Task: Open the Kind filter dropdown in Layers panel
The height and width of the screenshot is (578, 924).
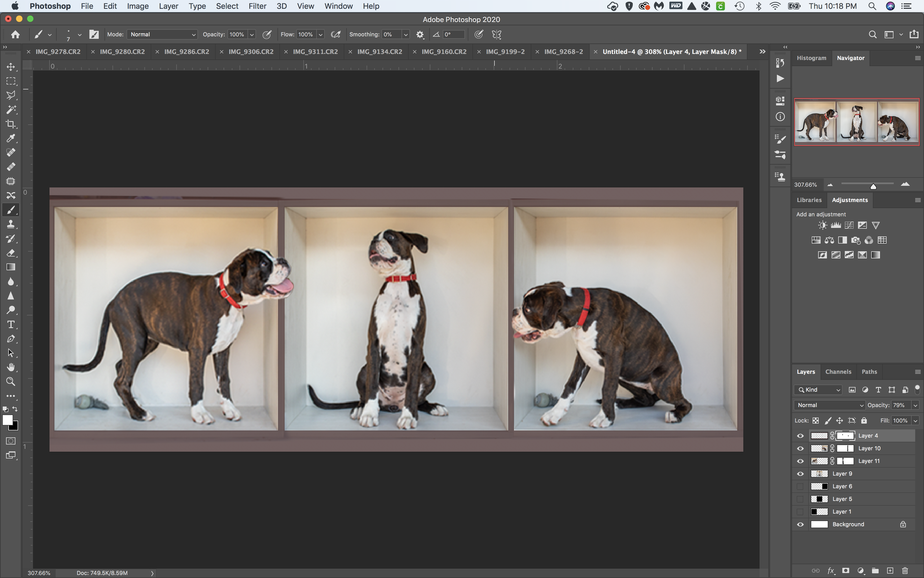Action: (818, 390)
